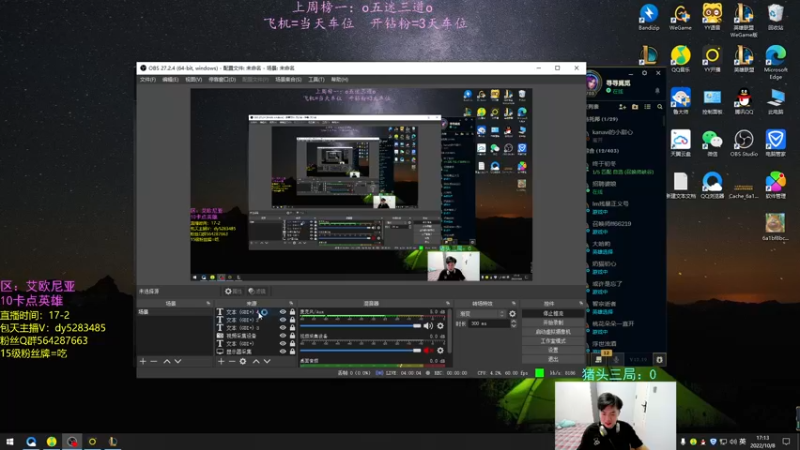Collapse the (1/29) friends group
800x450 pixels.
[x=602, y=119]
